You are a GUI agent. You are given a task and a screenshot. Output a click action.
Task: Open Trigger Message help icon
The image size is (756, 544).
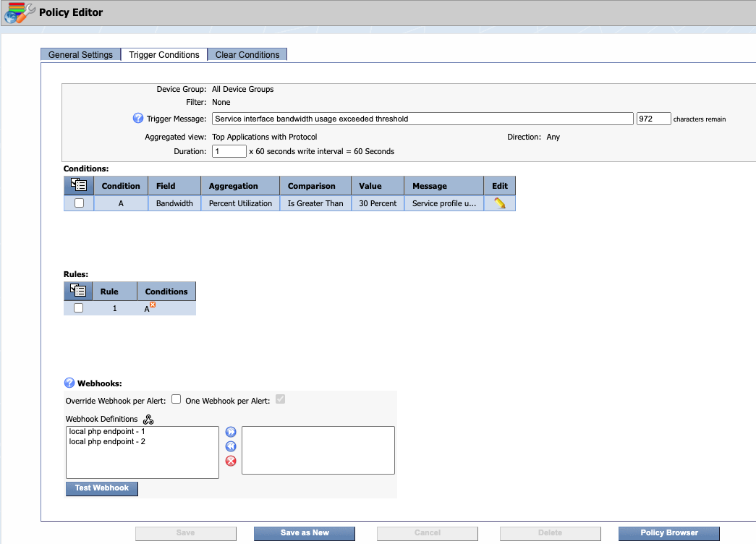pyautogui.click(x=138, y=118)
